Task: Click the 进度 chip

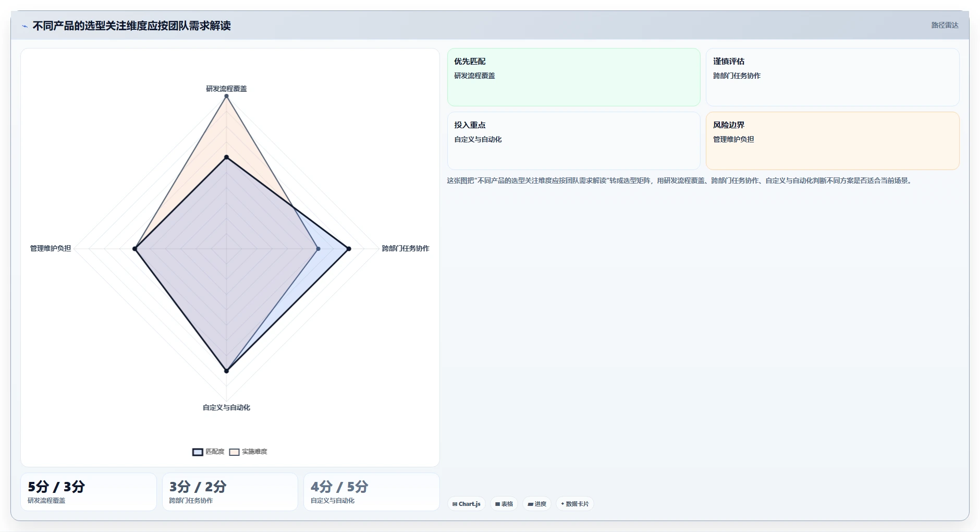Action: (x=537, y=504)
